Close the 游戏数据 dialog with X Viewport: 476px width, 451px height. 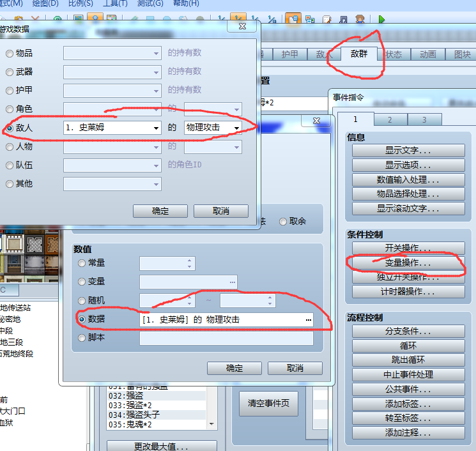click(x=242, y=26)
